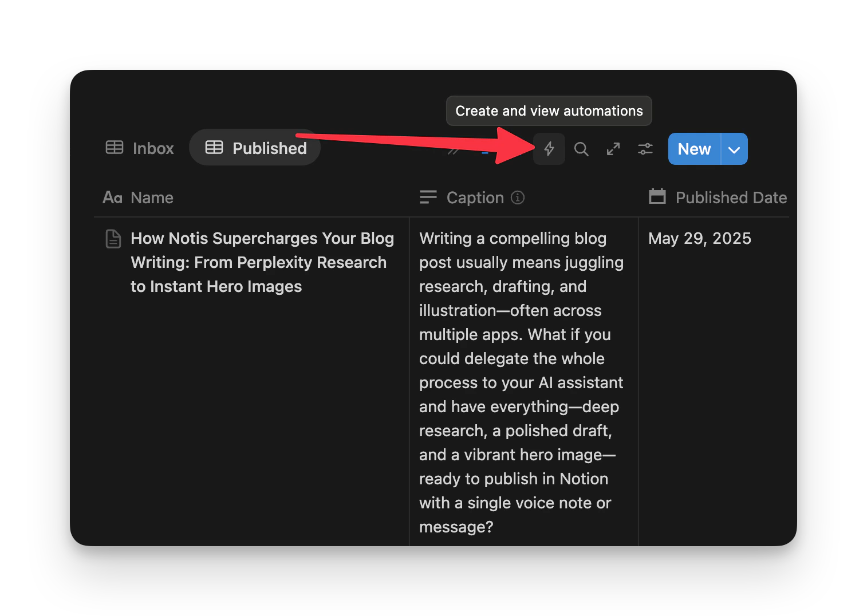
Task: Click the calendar icon in Published Date header
Action: (x=657, y=196)
